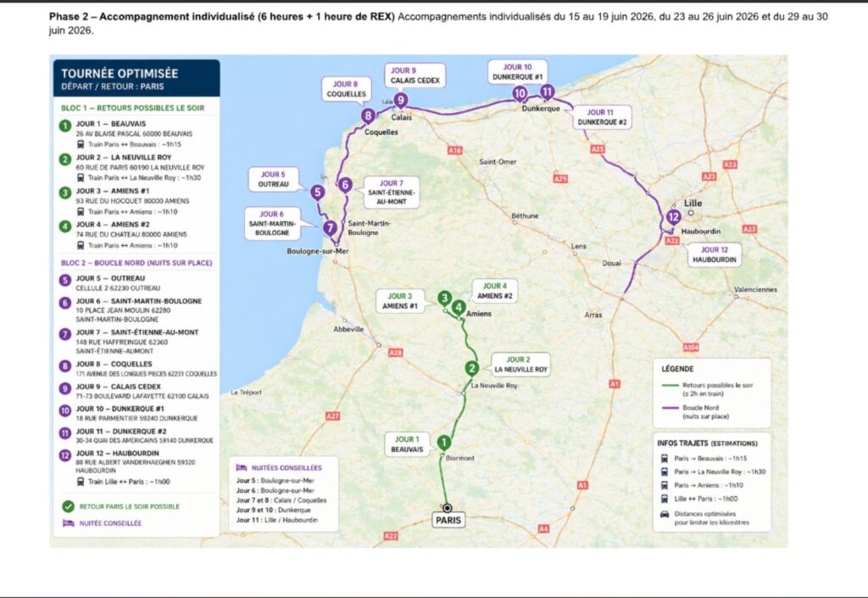Click train icon beside 'Train Paris ↔ Beauvais'
Screen dimensions: 868x598
tap(81, 144)
